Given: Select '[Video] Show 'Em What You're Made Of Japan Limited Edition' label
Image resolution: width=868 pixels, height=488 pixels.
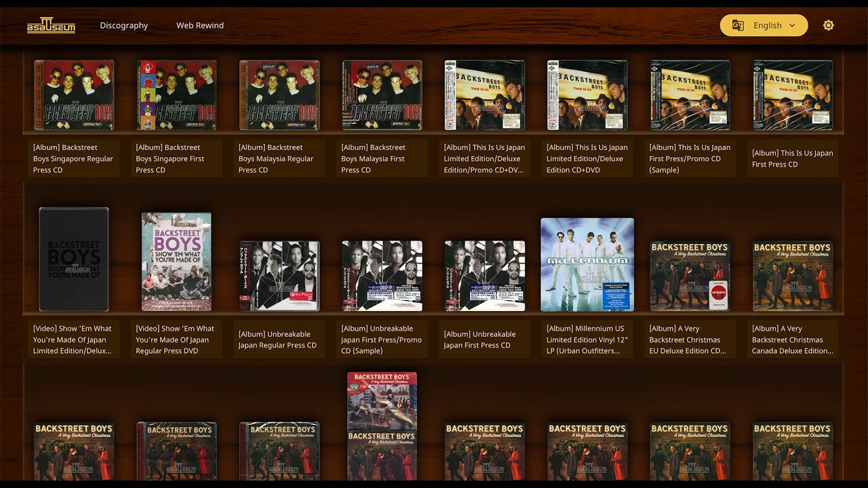Looking at the screenshot, I should pyautogui.click(x=74, y=340).
